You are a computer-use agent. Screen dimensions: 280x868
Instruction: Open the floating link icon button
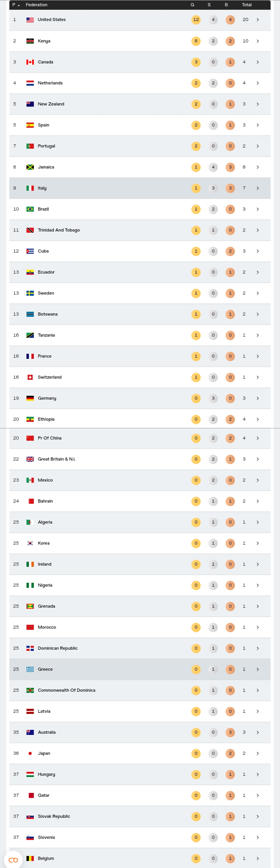point(13,860)
